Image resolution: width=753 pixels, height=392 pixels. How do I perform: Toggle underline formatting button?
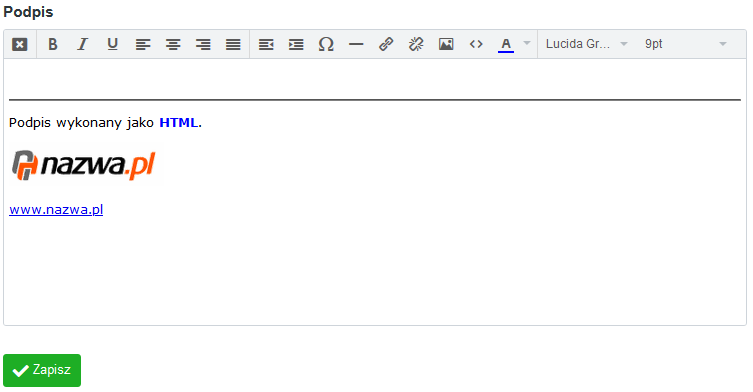click(112, 44)
